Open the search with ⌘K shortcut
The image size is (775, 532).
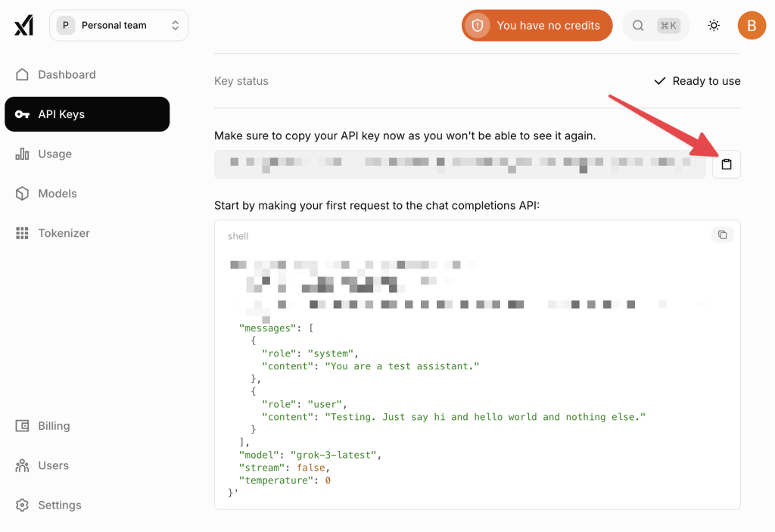[655, 25]
